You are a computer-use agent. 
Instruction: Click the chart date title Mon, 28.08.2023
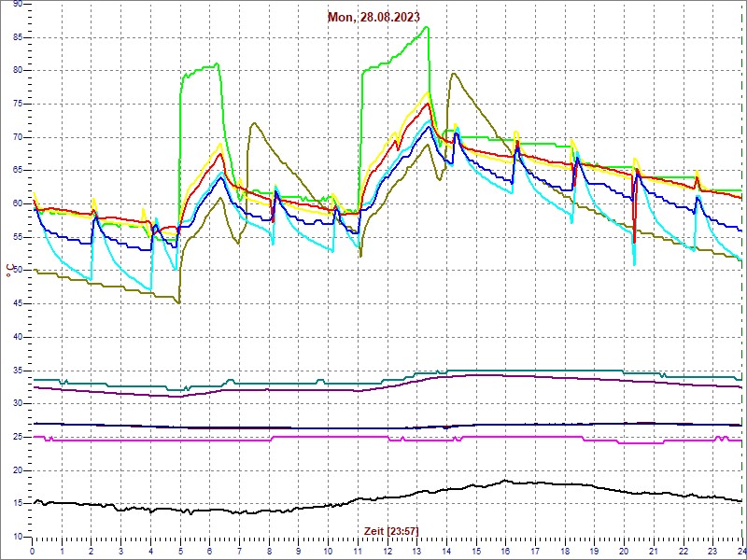tap(373, 17)
